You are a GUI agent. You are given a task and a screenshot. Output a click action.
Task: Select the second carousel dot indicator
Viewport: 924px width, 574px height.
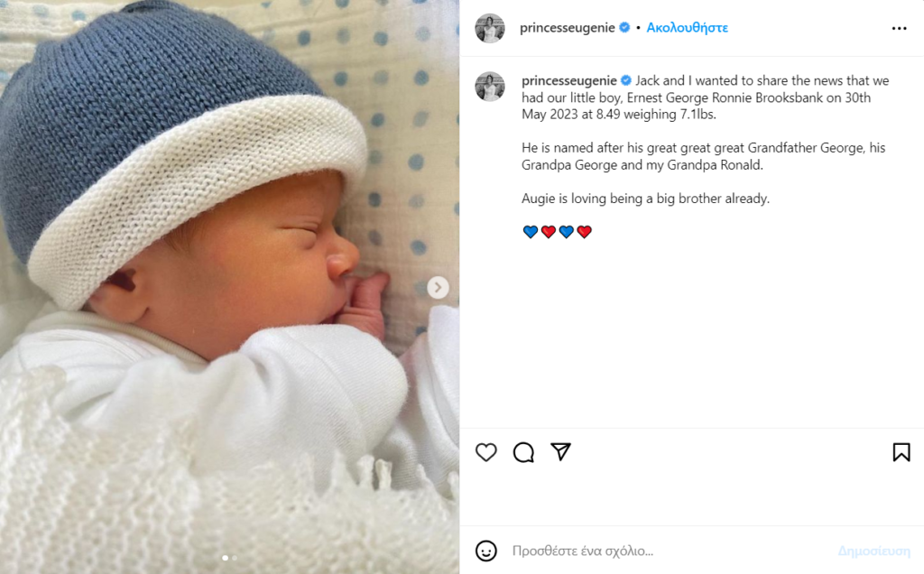[234, 558]
